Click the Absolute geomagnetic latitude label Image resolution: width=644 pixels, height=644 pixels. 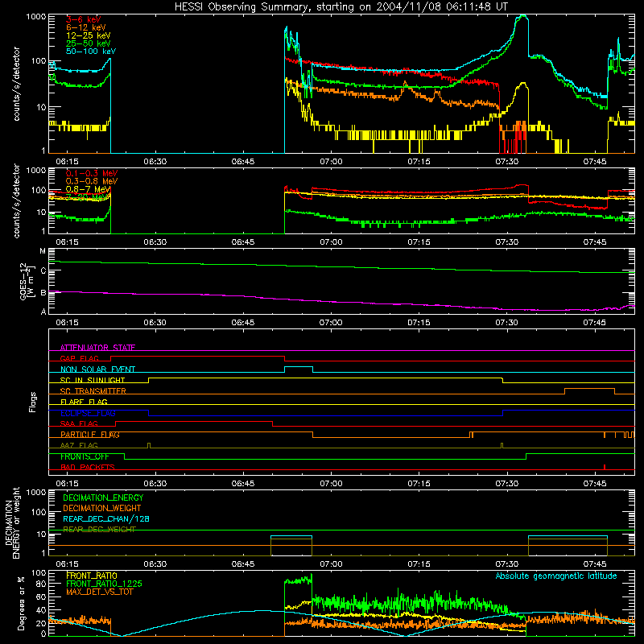pos(556,576)
